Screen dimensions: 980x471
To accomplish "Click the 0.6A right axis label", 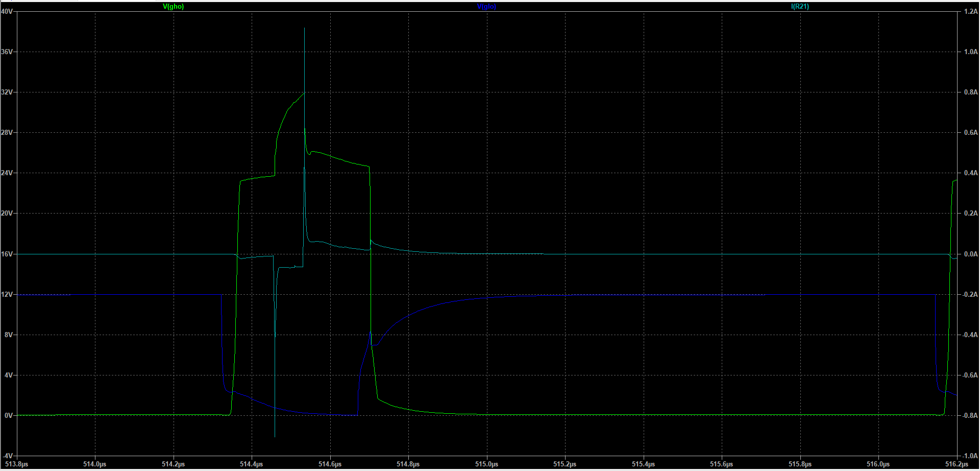I will pos(971,132).
